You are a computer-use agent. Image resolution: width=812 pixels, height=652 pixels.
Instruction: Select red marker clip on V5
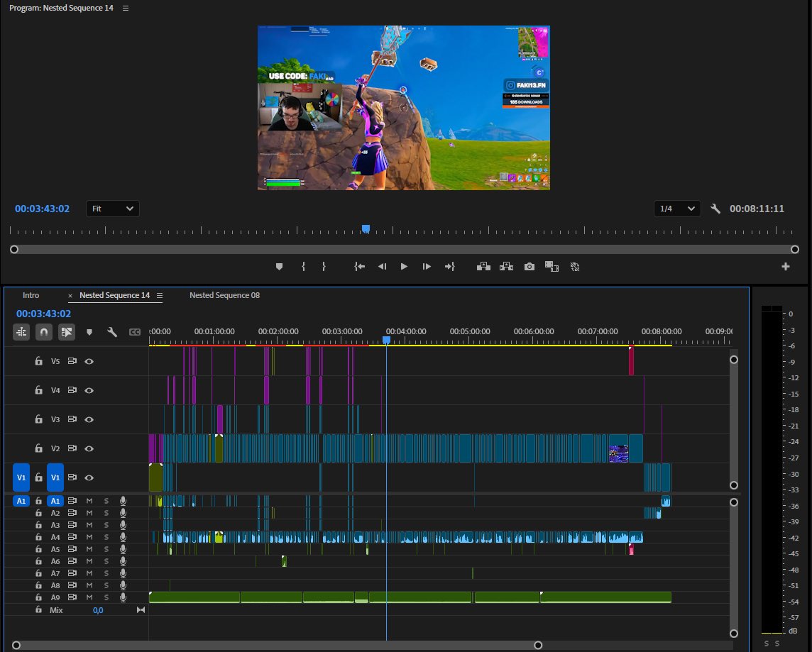[631, 360]
